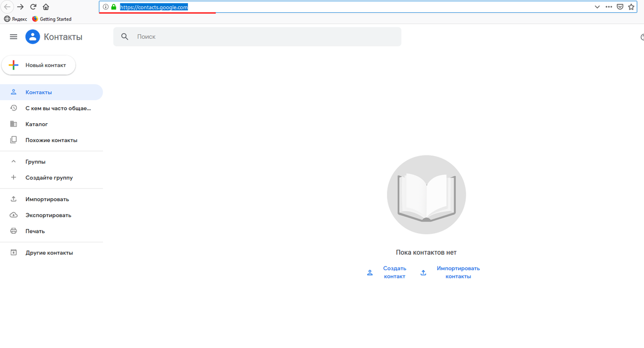Click the duplicates icon beside Похожие контакты
Screen dimensions: 644x348
tap(14, 140)
